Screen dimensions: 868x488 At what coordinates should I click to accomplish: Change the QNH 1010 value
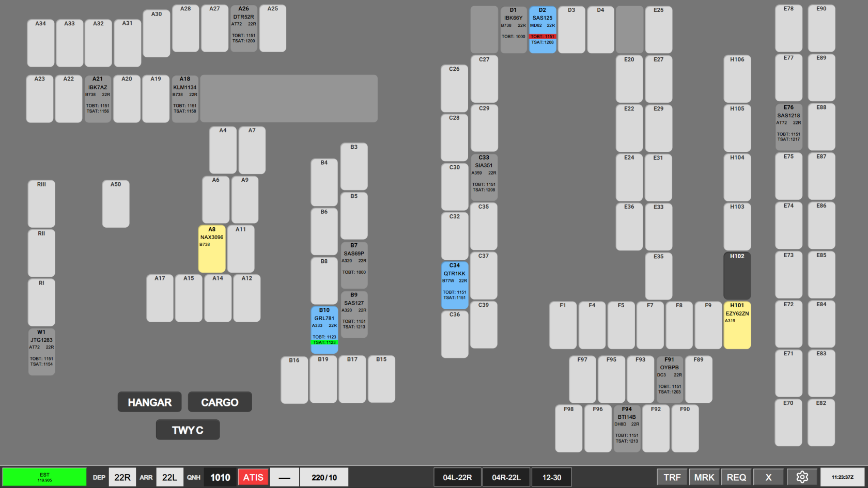tap(220, 477)
